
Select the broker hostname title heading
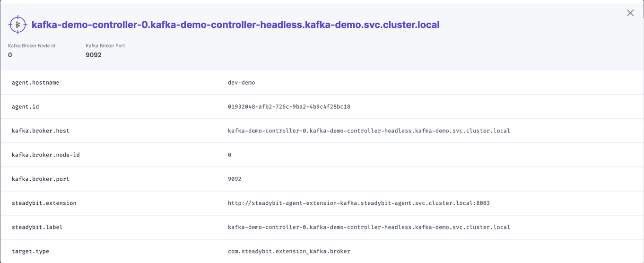click(x=235, y=25)
